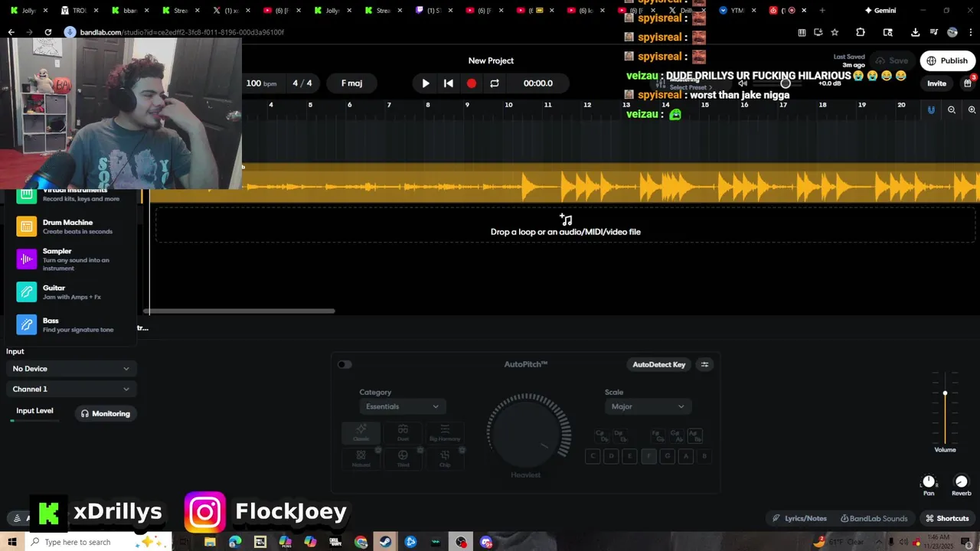Change the 100 bpm tempo value
Screen dimensions: 980x551
261,83
